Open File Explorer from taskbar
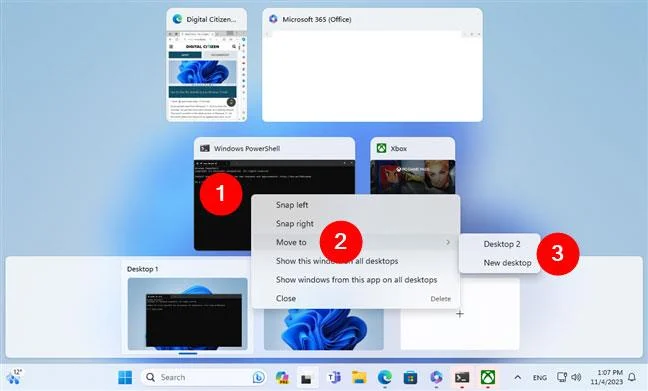 click(x=359, y=377)
